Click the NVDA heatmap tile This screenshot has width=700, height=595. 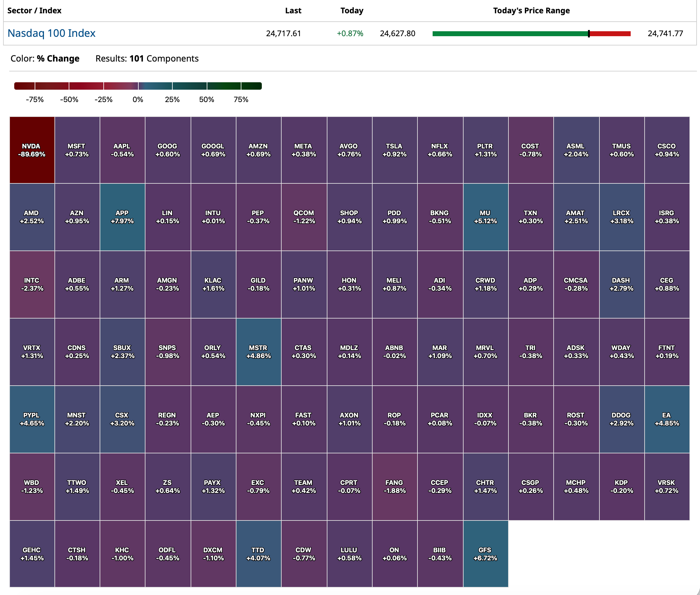coord(32,150)
